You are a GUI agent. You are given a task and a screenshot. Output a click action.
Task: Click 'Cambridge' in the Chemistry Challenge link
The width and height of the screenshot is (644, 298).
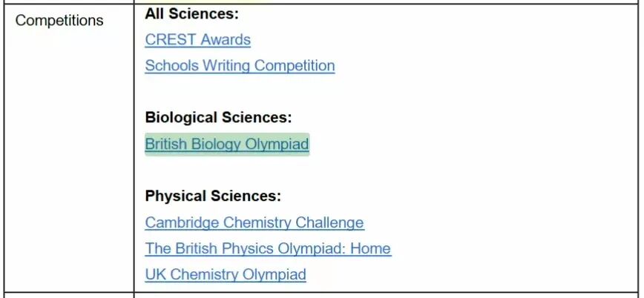pos(182,222)
